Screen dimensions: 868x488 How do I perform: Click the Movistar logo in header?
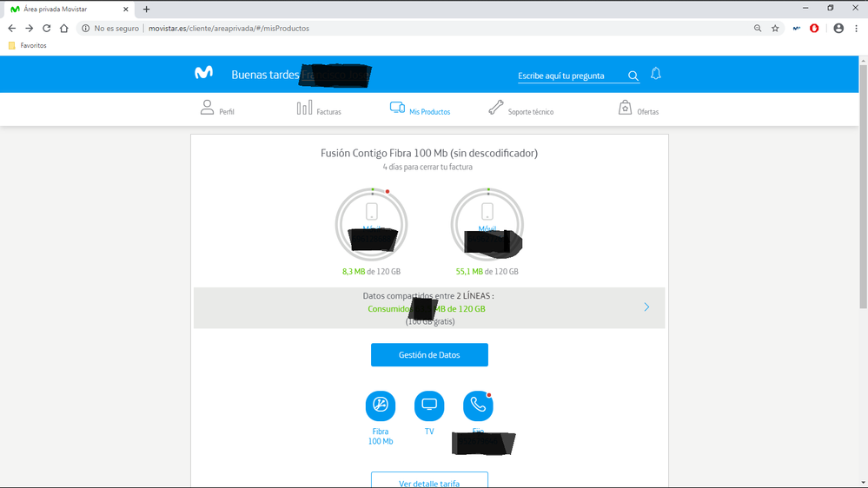pyautogui.click(x=203, y=74)
